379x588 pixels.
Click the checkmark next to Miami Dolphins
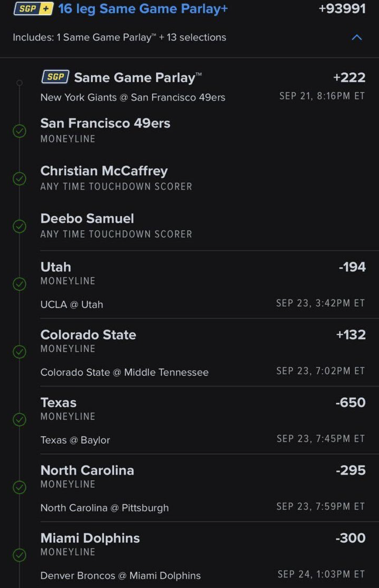click(x=19, y=555)
